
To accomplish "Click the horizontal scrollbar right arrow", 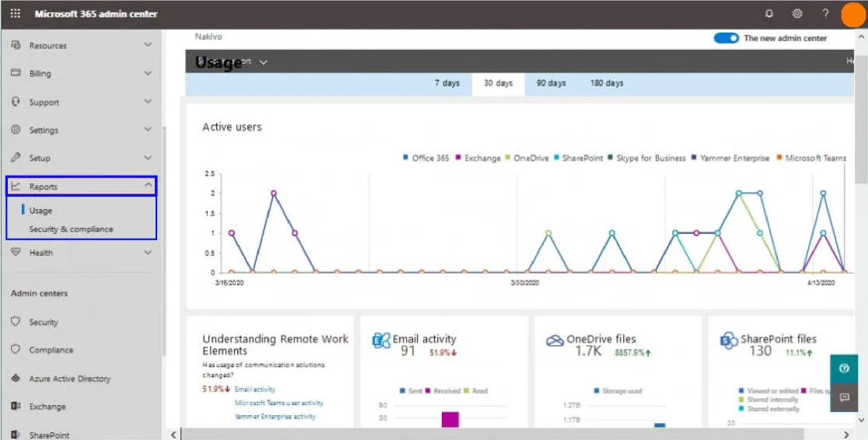I will pos(846,435).
